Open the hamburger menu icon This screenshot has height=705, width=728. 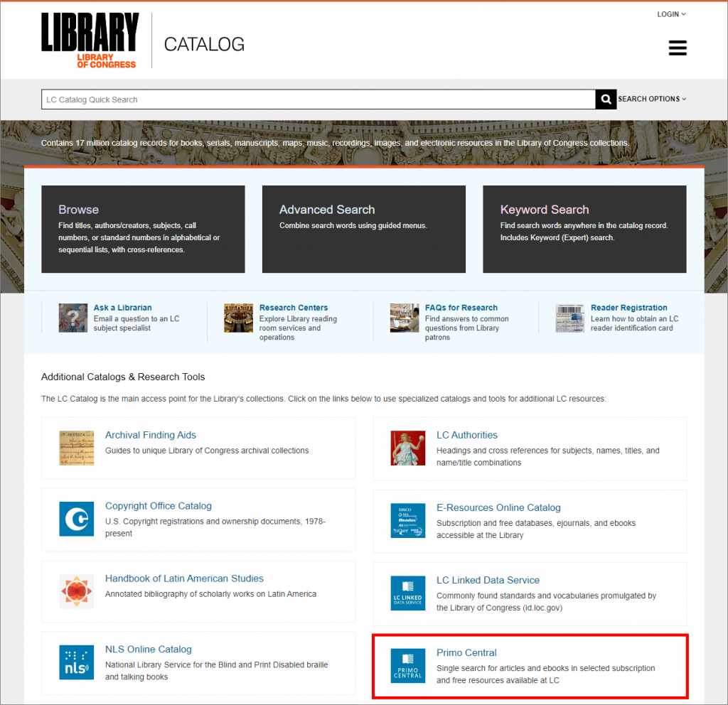[678, 48]
